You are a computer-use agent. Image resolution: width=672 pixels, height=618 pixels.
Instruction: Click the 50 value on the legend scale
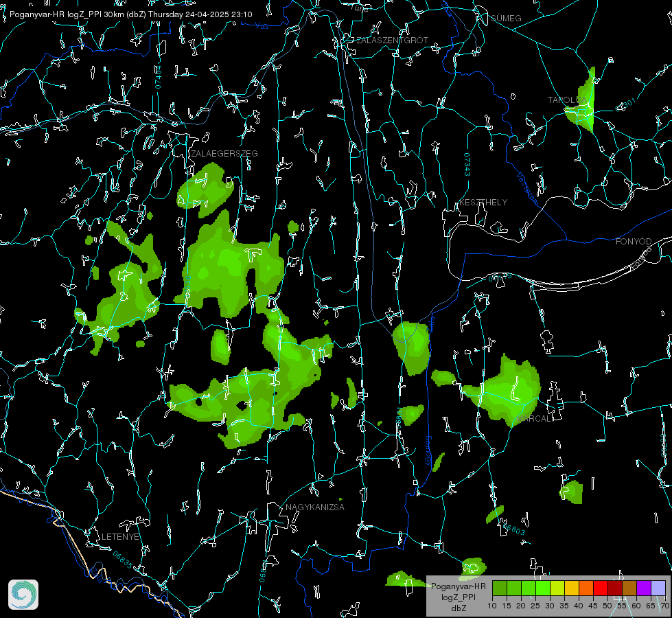click(607, 606)
